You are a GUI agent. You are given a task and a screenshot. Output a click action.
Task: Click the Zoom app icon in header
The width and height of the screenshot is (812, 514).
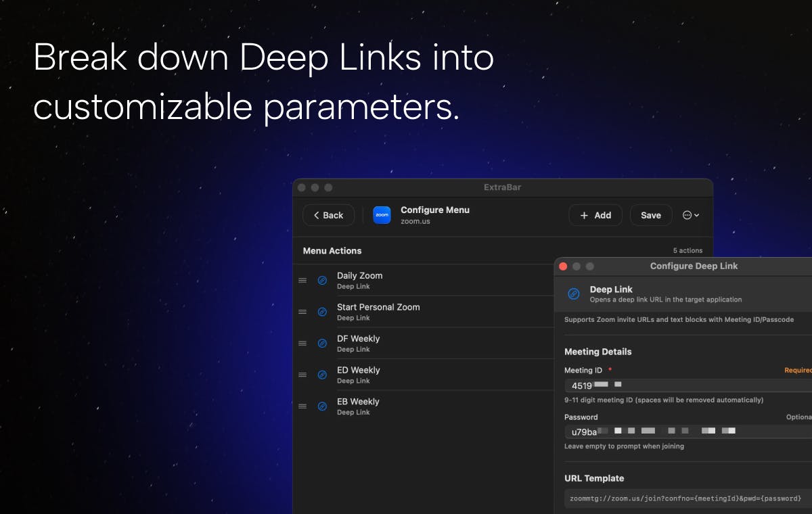(x=382, y=215)
